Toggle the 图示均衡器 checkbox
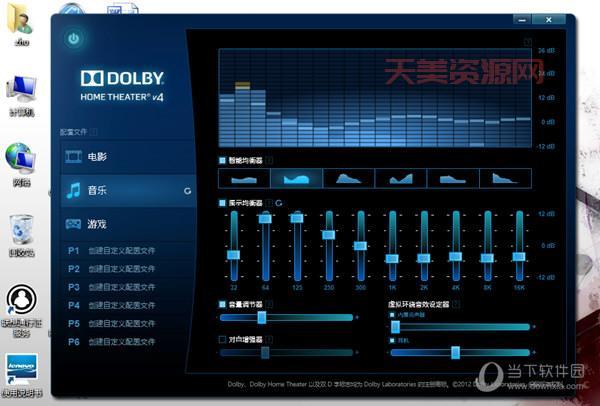The height and width of the screenshot is (406, 600). [x=222, y=203]
